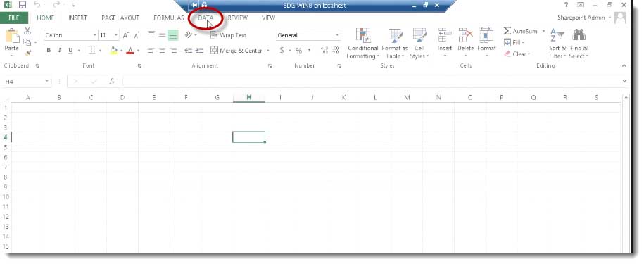Switch to the VIEW tab
This screenshot has height=264, width=644.
(269, 18)
